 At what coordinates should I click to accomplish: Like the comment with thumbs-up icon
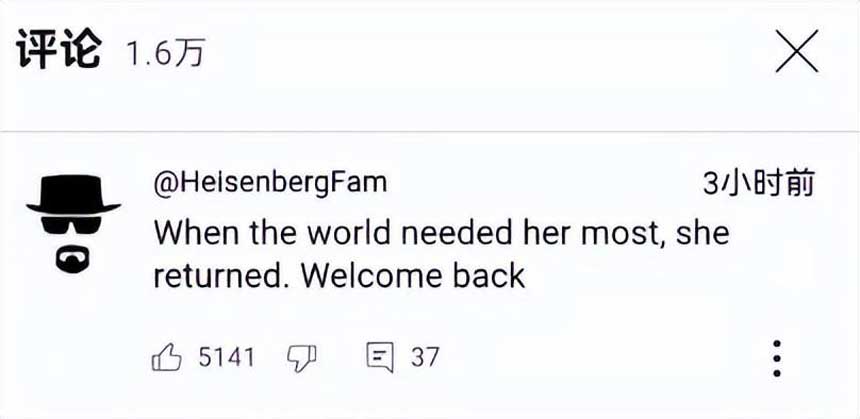click(166, 358)
